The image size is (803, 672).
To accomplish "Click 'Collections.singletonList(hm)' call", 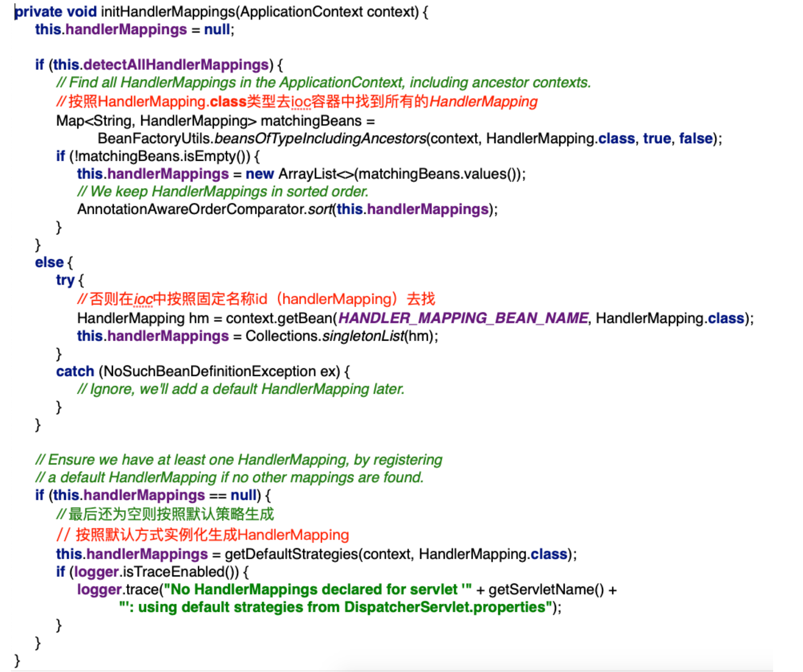I will coord(340,336).
